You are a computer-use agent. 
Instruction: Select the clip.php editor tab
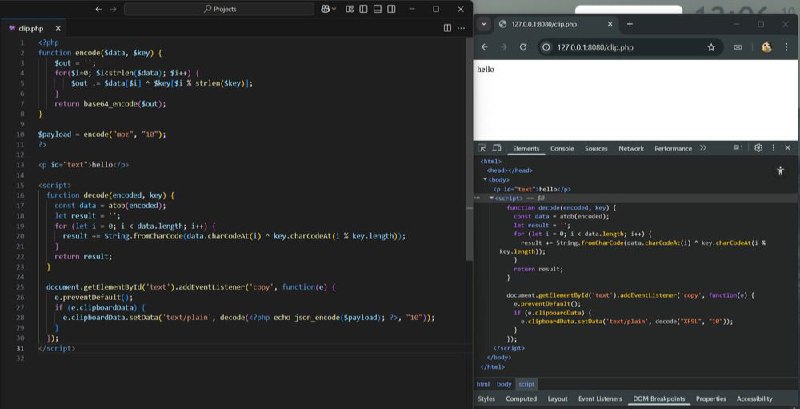34,29
